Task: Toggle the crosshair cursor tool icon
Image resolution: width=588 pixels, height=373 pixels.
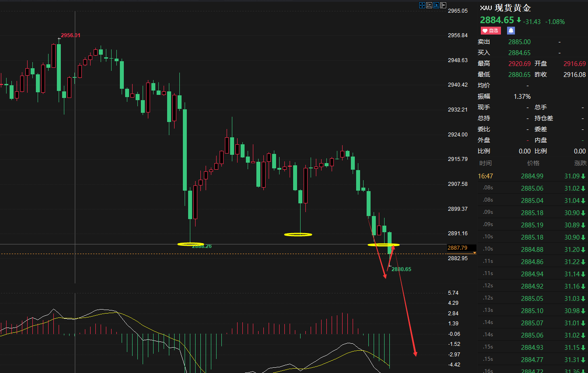Action: pyautogui.click(x=422, y=5)
